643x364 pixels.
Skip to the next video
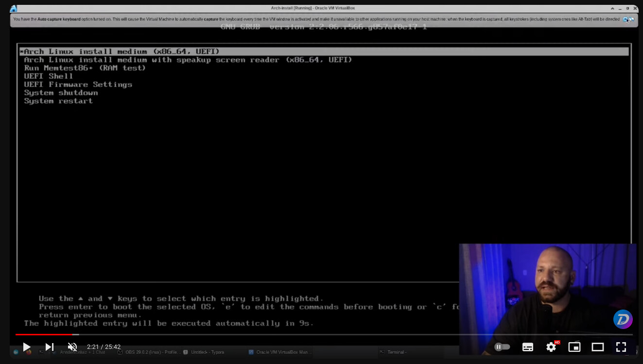click(x=49, y=347)
